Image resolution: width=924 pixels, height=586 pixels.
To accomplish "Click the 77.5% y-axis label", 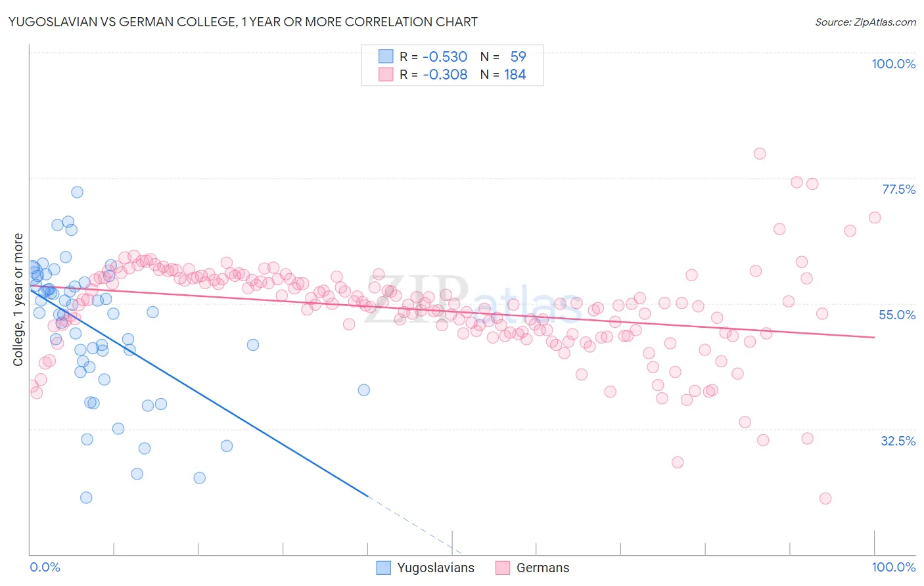I will click(x=898, y=189).
